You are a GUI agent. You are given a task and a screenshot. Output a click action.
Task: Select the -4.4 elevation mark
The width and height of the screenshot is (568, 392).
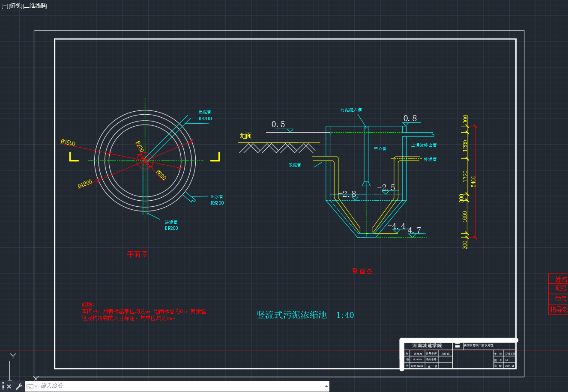[x=397, y=226]
